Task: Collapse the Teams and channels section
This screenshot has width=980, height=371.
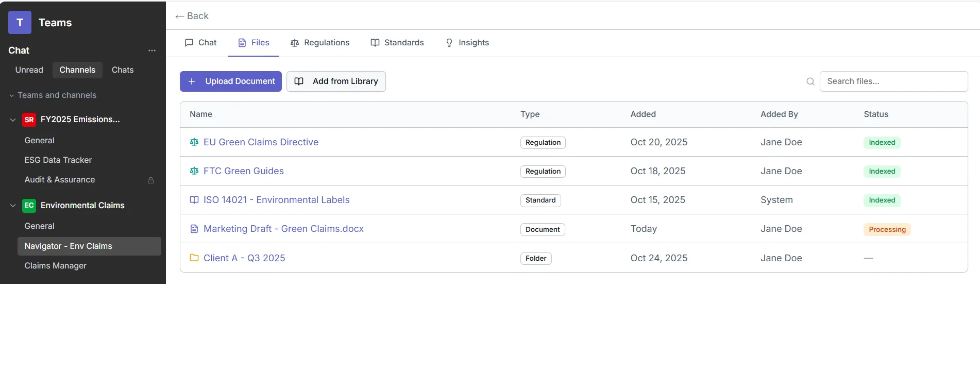Action: pos(12,96)
